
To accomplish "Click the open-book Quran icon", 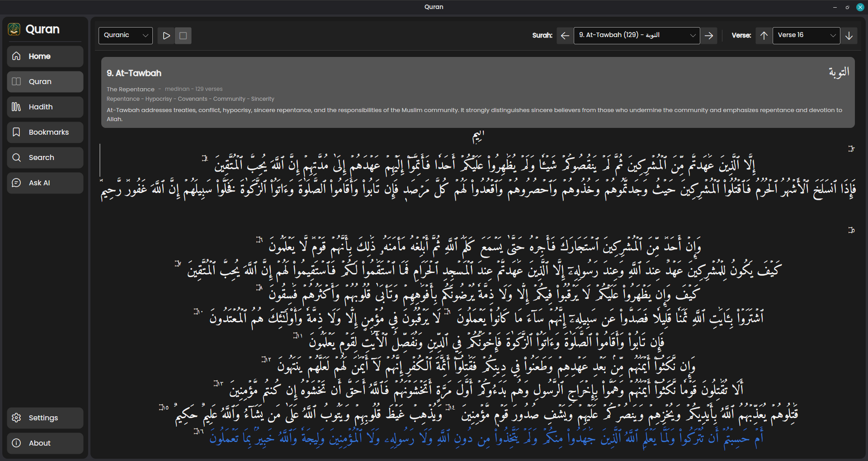I will point(16,81).
